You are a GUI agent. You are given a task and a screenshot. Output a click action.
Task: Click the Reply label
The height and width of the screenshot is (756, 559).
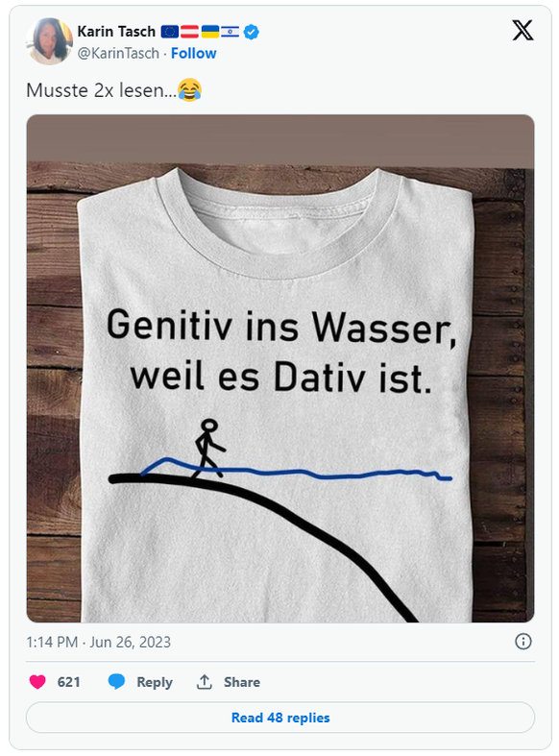[x=155, y=682]
